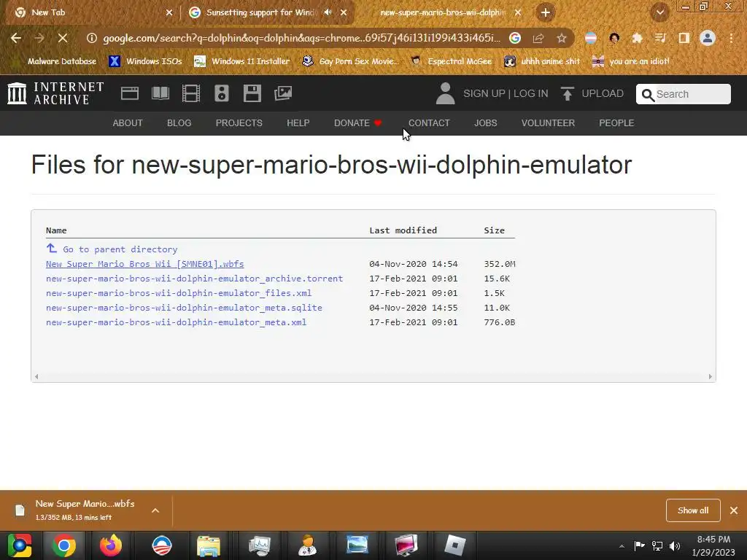
Task: Stop loading the page
Action: click(63, 38)
